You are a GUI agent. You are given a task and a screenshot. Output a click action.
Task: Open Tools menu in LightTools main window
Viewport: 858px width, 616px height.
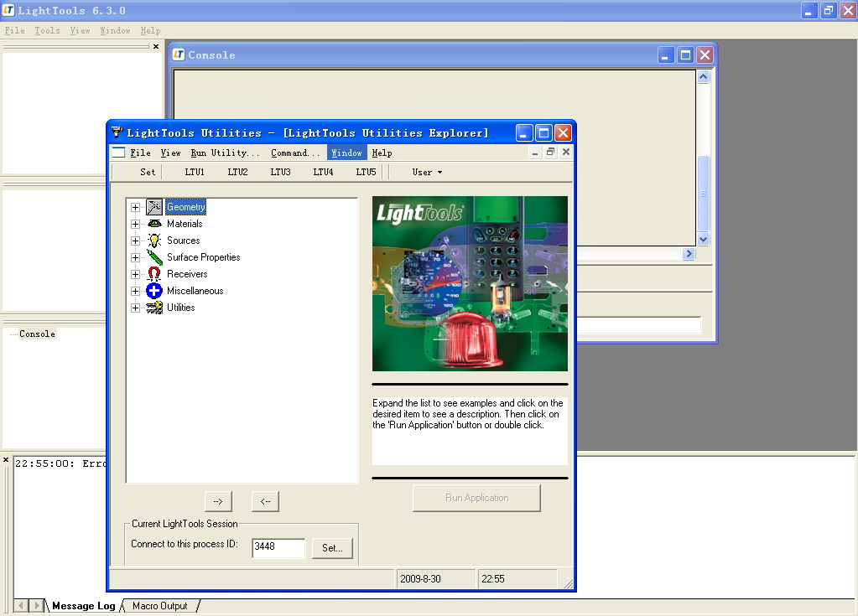tap(48, 31)
